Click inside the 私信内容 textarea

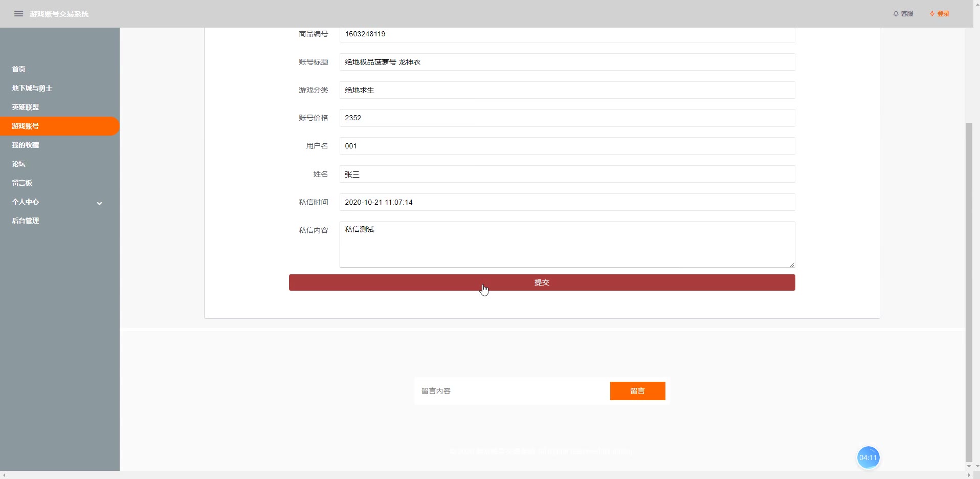(x=567, y=245)
